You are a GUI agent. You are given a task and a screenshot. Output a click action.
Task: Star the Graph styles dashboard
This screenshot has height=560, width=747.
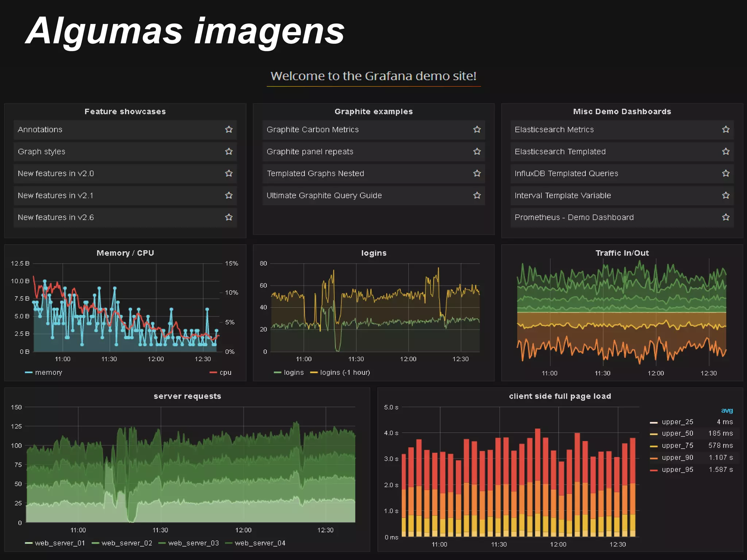[229, 151]
